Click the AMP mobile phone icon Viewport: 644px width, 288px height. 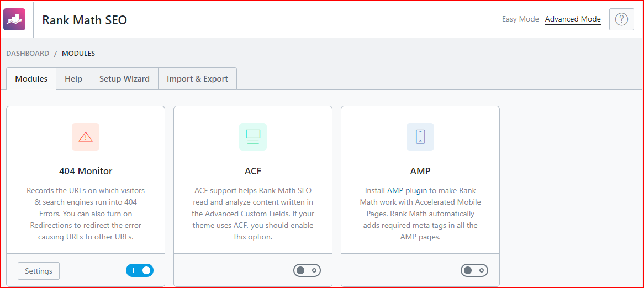420,137
